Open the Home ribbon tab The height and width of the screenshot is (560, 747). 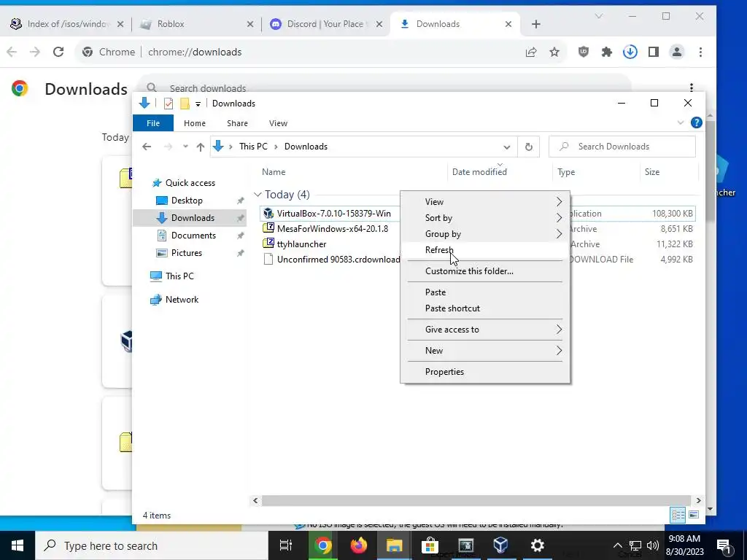194,122
